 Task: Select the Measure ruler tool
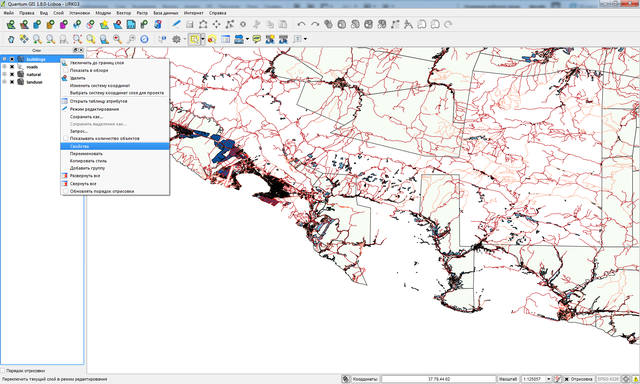[239, 39]
